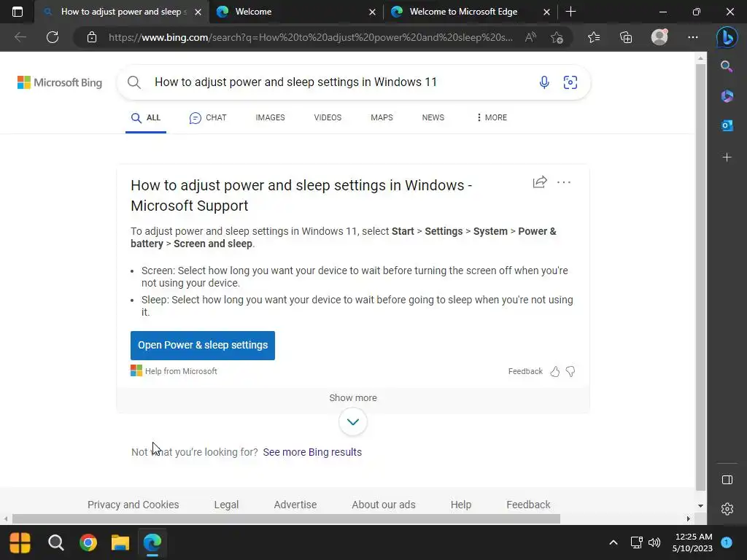
Task: Open notification badge in taskbar
Action: pos(726,542)
